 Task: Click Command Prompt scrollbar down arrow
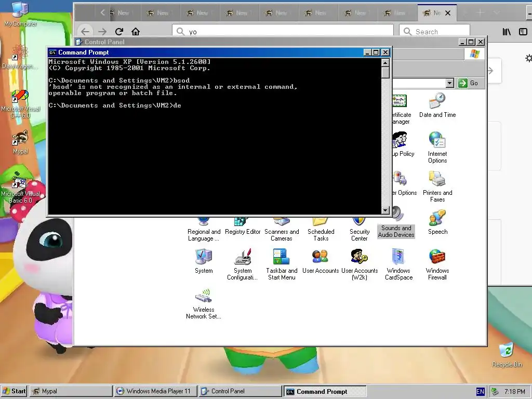(385, 210)
